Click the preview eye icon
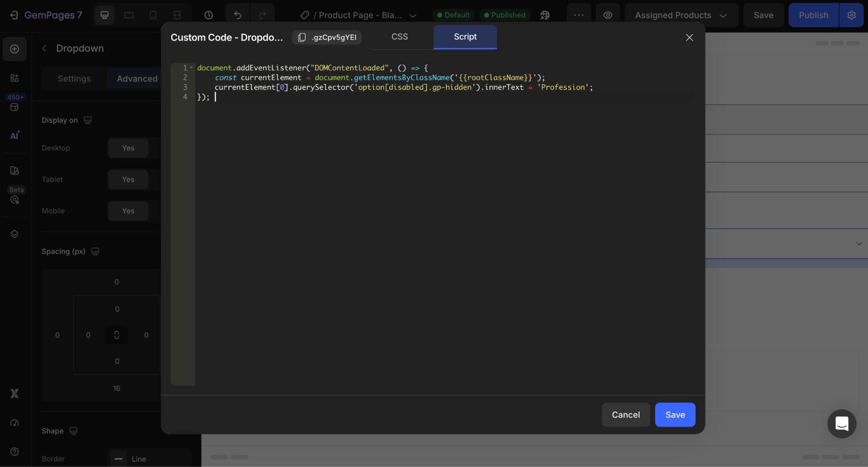Image resolution: width=868 pixels, height=467 pixels. coord(608,15)
